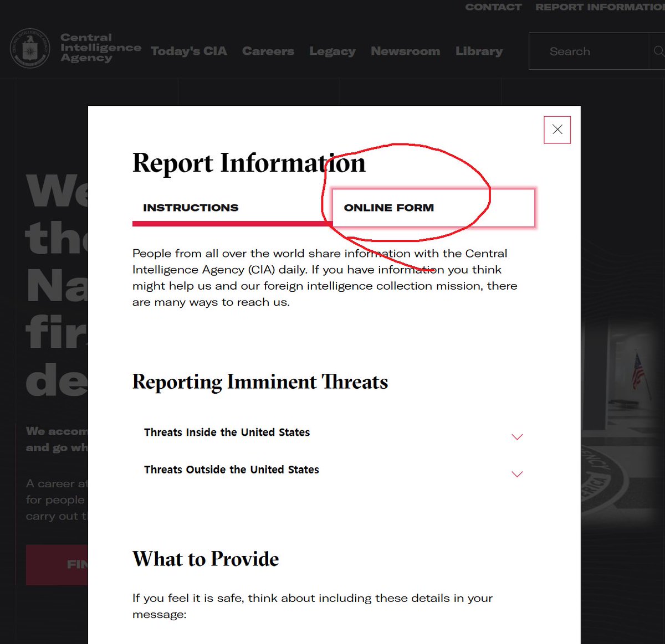665x644 pixels.
Task: Click the Report Information heading
Action: click(x=248, y=163)
